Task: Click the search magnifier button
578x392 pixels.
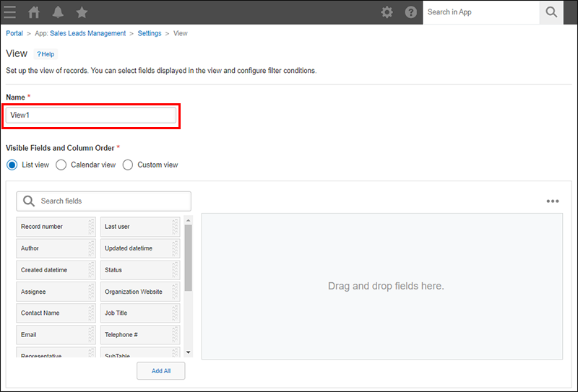Action: coord(551,12)
